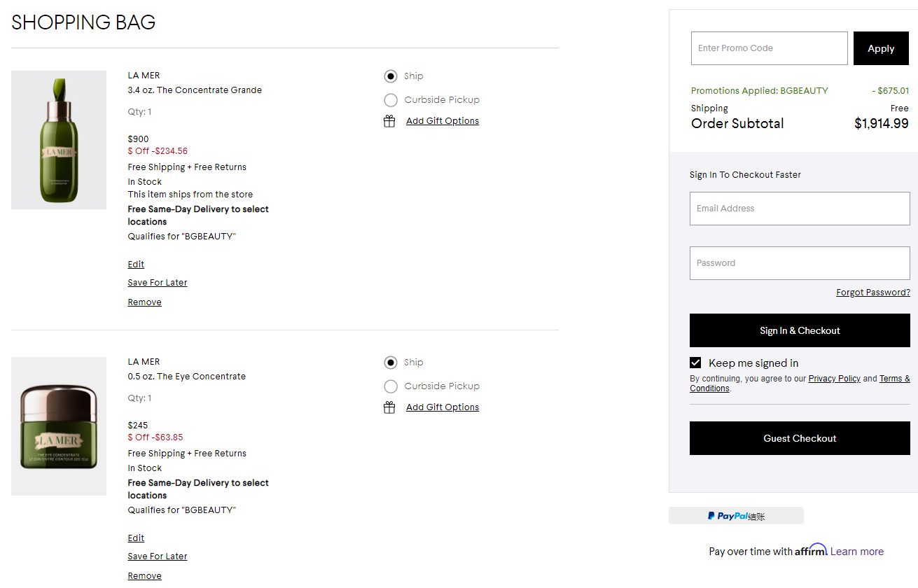
Task: Click the $900 price text
Action: point(138,139)
